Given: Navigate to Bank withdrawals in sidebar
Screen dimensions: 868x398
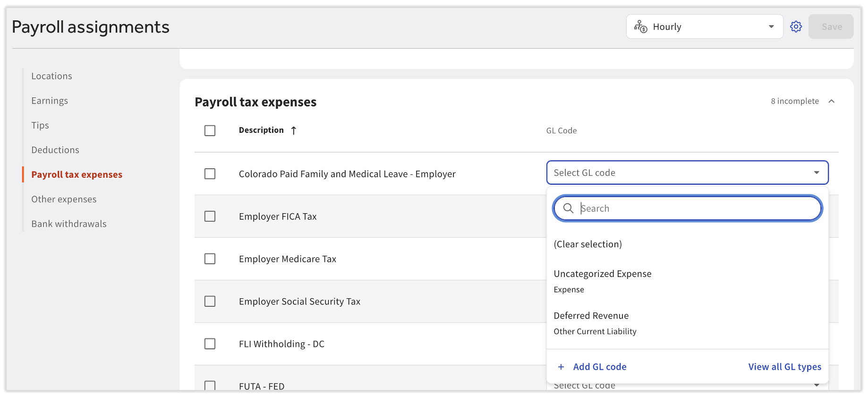Looking at the screenshot, I should click(69, 224).
